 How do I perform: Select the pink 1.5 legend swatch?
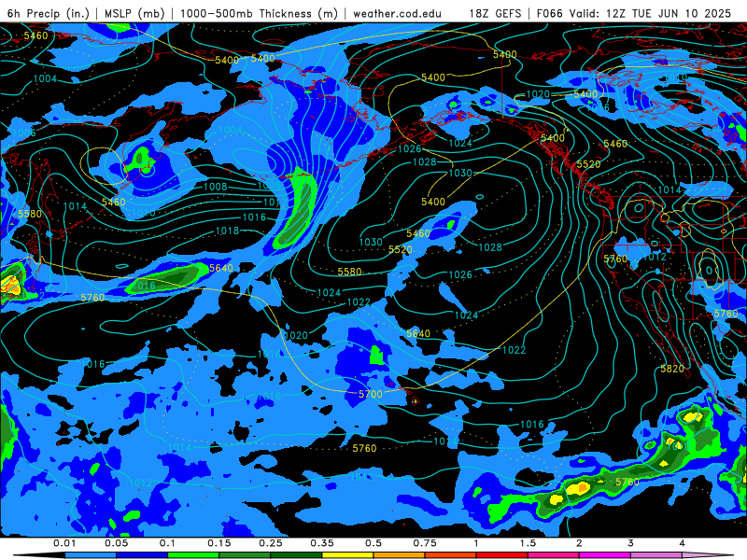[x=554, y=555]
